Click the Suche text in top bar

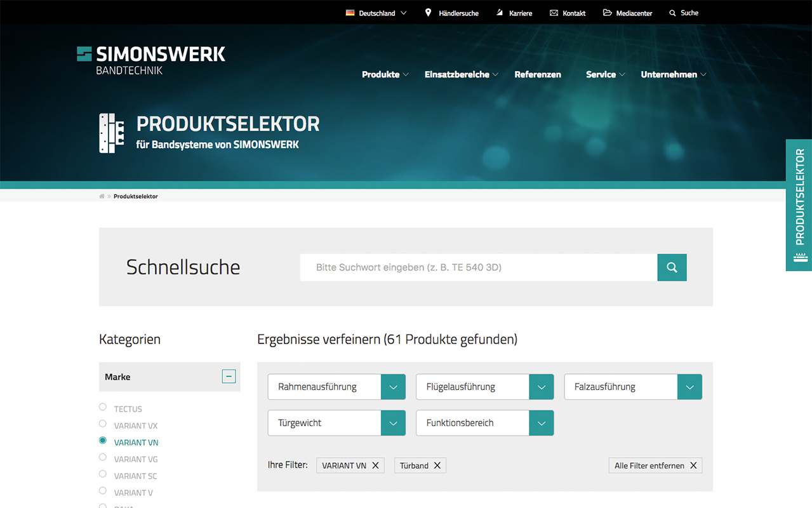[x=689, y=13]
